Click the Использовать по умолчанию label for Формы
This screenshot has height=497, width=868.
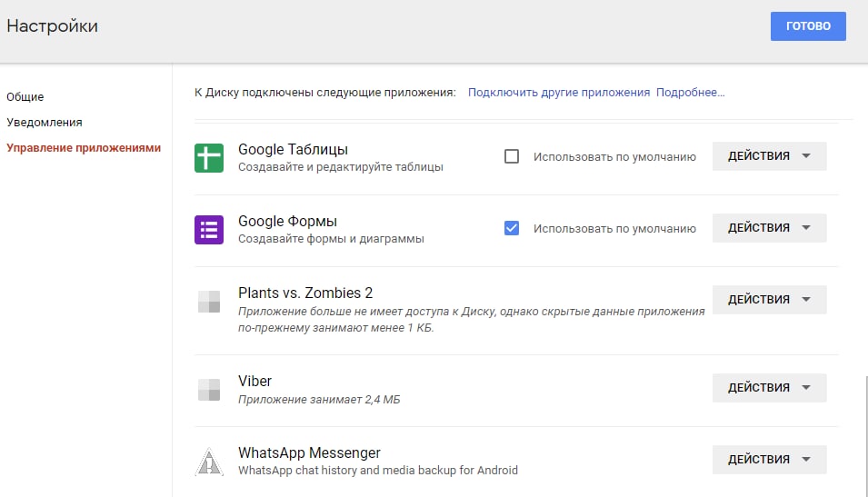point(614,229)
